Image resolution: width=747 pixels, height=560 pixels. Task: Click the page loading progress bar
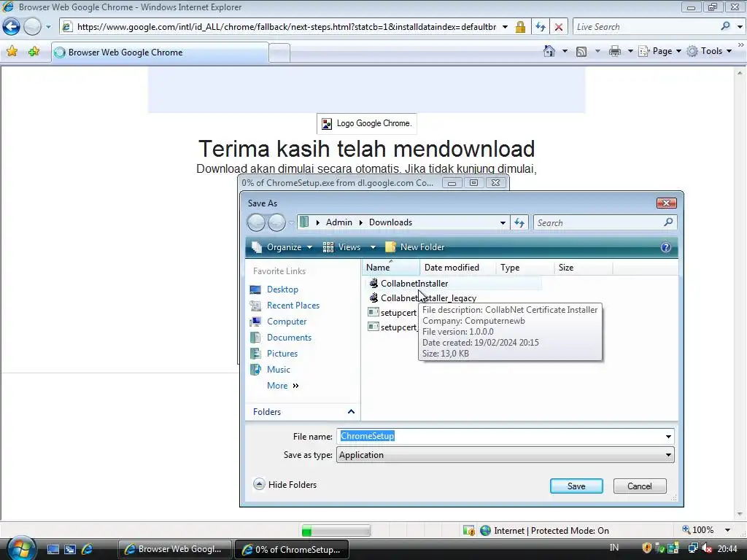click(x=336, y=530)
